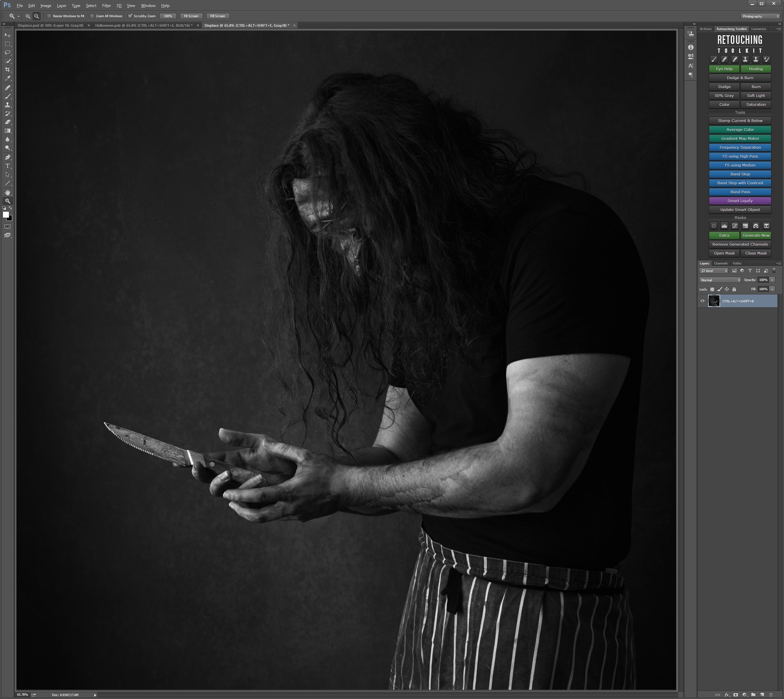
Task: Open the Normal blend mode dropdown
Action: pos(720,280)
